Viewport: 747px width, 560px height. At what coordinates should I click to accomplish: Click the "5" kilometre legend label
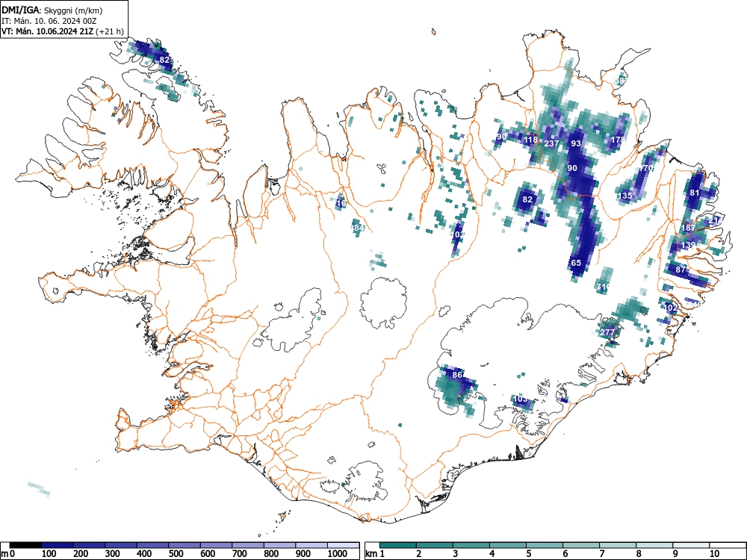pyautogui.click(x=528, y=554)
